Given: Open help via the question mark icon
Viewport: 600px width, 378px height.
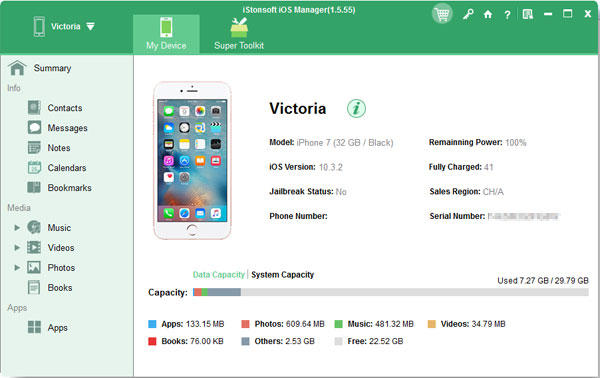Looking at the screenshot, I should [507, 15].
